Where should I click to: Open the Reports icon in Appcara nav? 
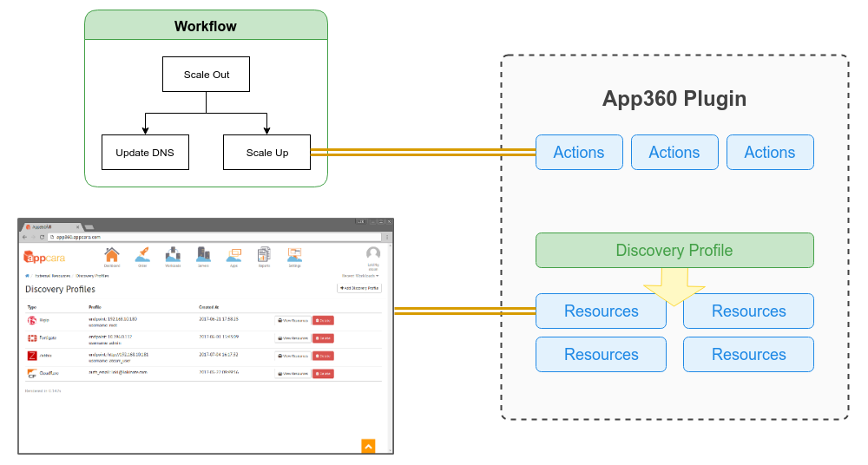tap(264, 255)
